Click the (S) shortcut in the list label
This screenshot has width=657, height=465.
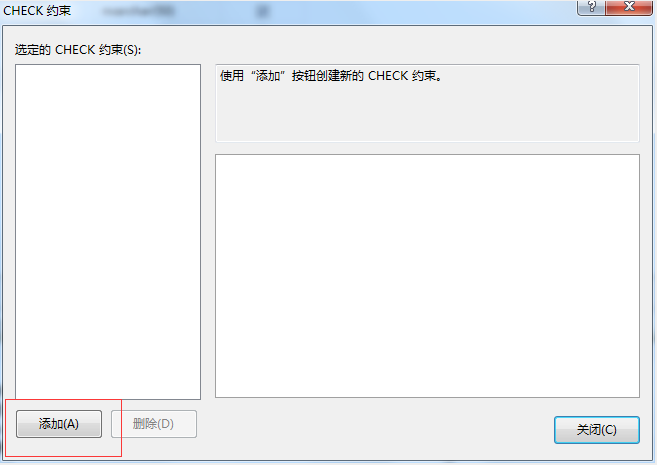point(131,50)
